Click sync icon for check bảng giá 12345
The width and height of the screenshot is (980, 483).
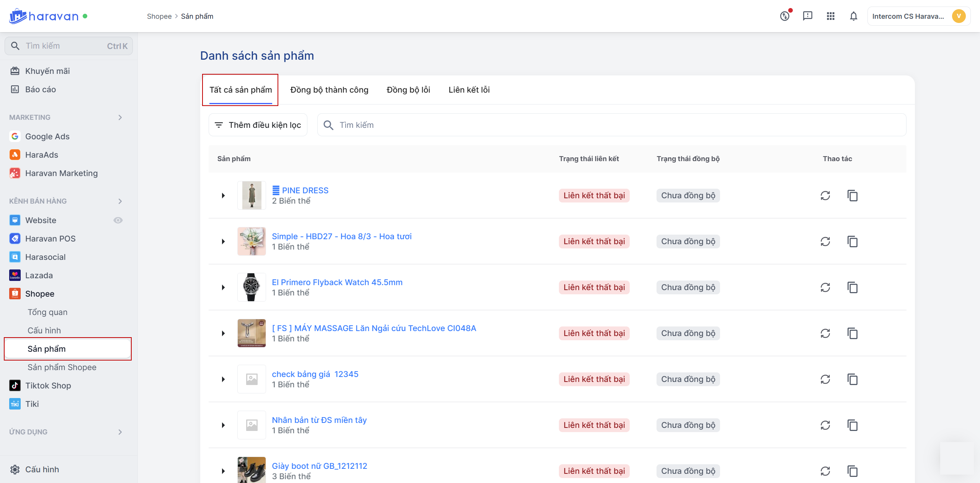click(825, 379)
